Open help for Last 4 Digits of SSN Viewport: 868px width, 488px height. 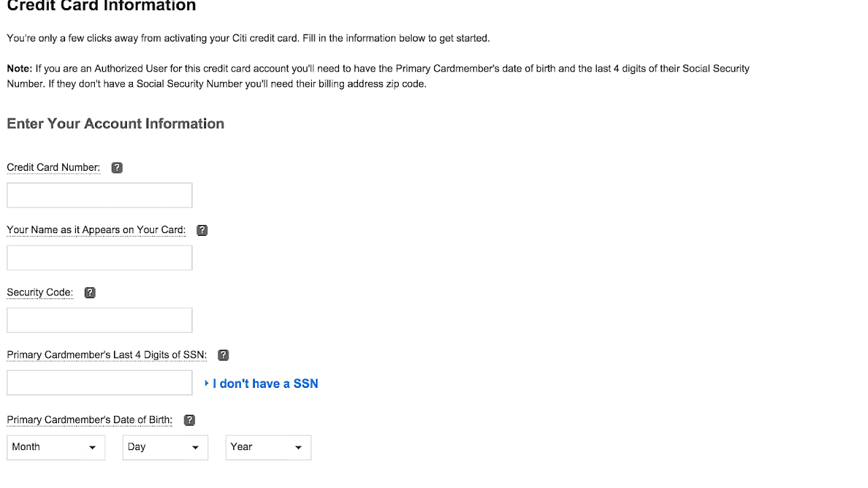click(x=222, y=355)
